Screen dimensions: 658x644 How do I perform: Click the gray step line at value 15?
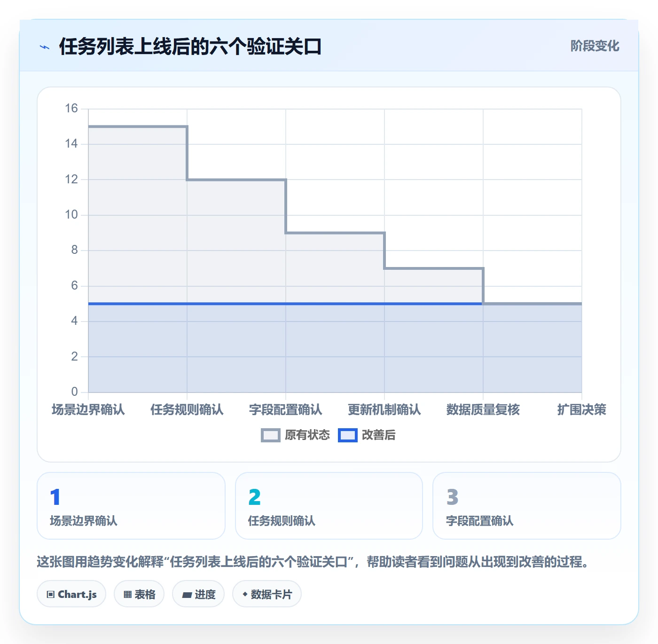(138, 126)
